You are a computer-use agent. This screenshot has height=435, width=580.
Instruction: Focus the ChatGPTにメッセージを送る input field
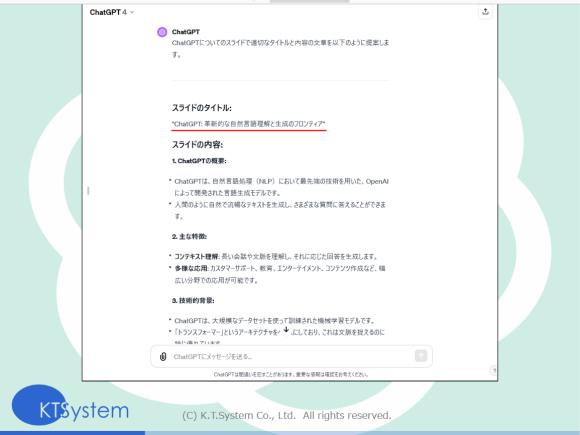[x=291, y=357]
